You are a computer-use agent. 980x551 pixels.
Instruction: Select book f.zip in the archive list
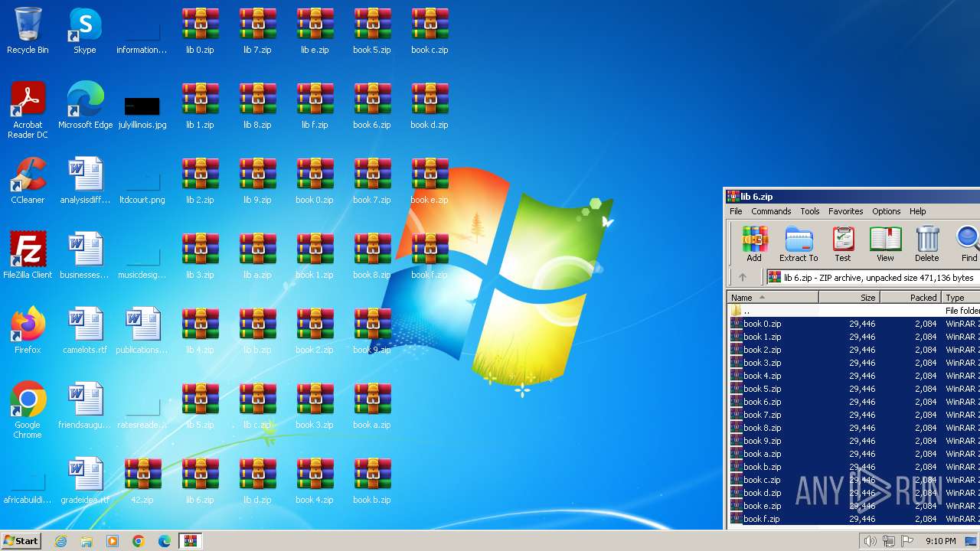pos(854,519)
